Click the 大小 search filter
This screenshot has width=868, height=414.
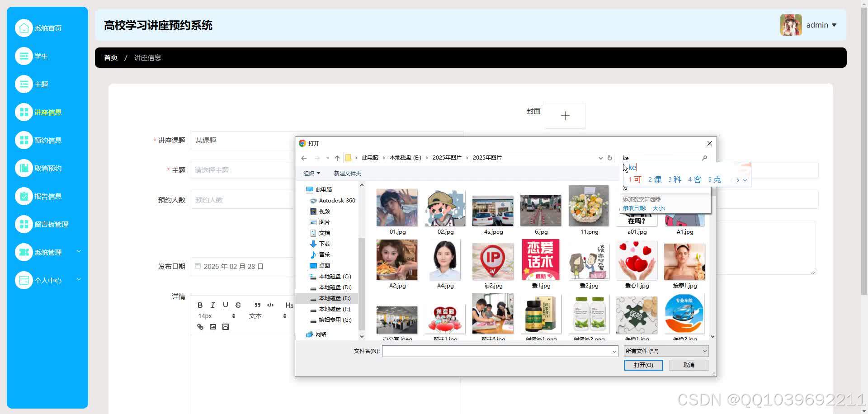click(659, 208)
